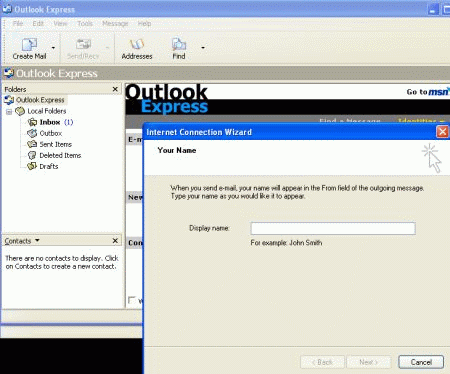450x374 pixels.
Task: Close the Contacts pane
Action: [x=115, y=240]
